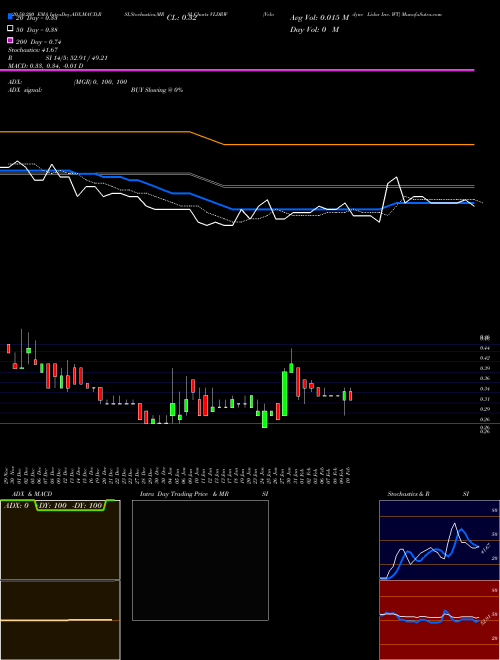Click the 'Intra Day Trading Price & MRSI' title
500x660 pixels.
[204, 494]
